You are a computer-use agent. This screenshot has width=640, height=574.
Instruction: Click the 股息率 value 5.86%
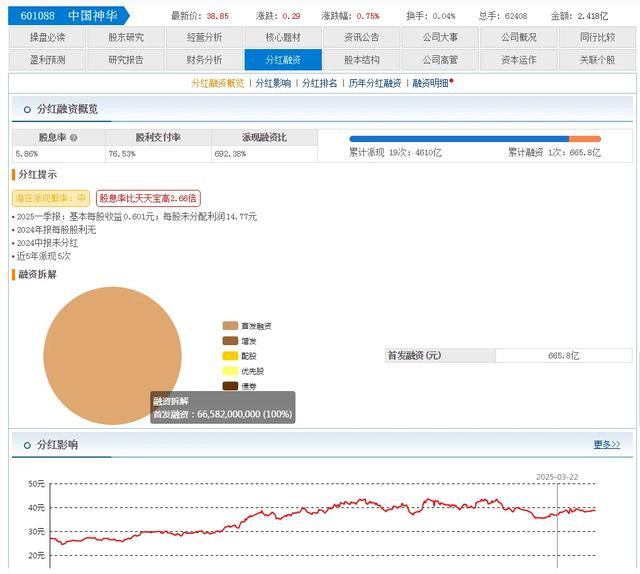(27, 154)
